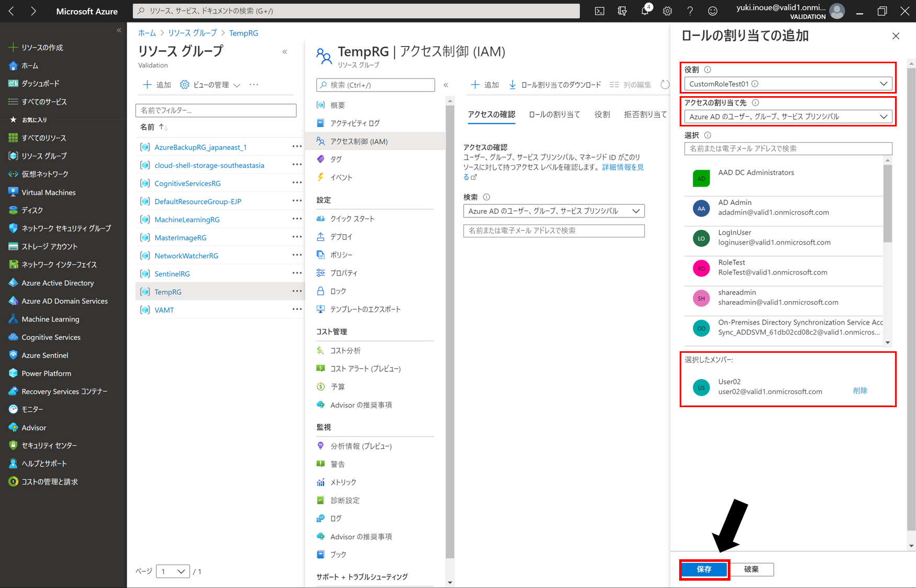This screenshot has width=916, height=588.
Task: Switch to the 役割 tab
Action: pos(602,114)
